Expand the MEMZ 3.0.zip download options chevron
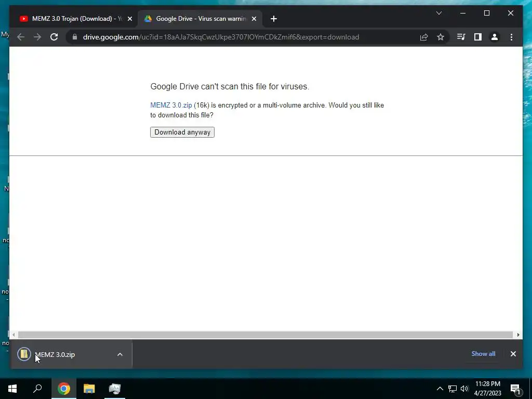 click(x=120, y=354)
